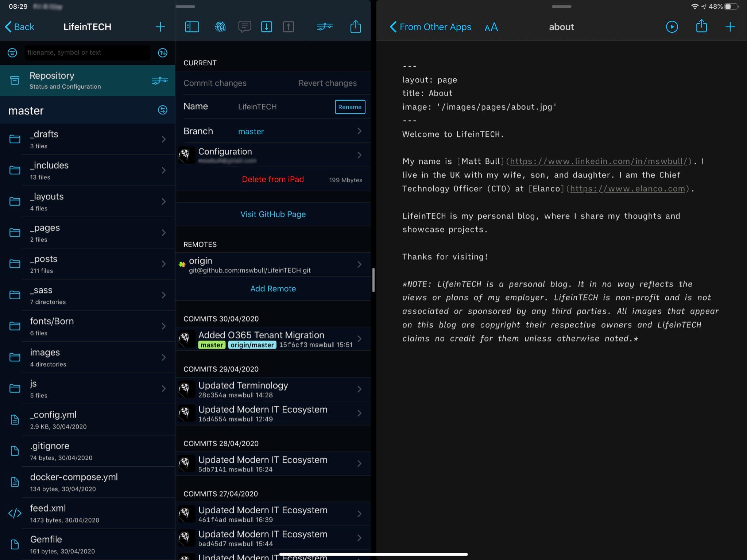The image size is (747, 560).
Task: Open commit 5db7141 Updated Modern IT Ecosystem
Action: pos(273,464)
